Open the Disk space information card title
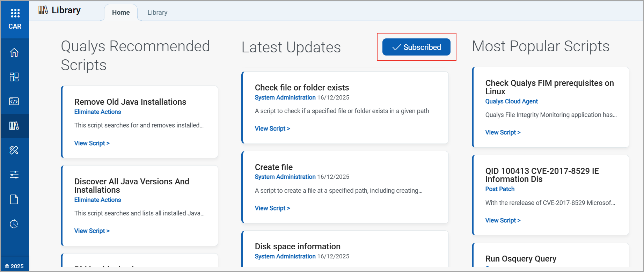The width and height of the screenshot is (644, 272). click(298, 247)
